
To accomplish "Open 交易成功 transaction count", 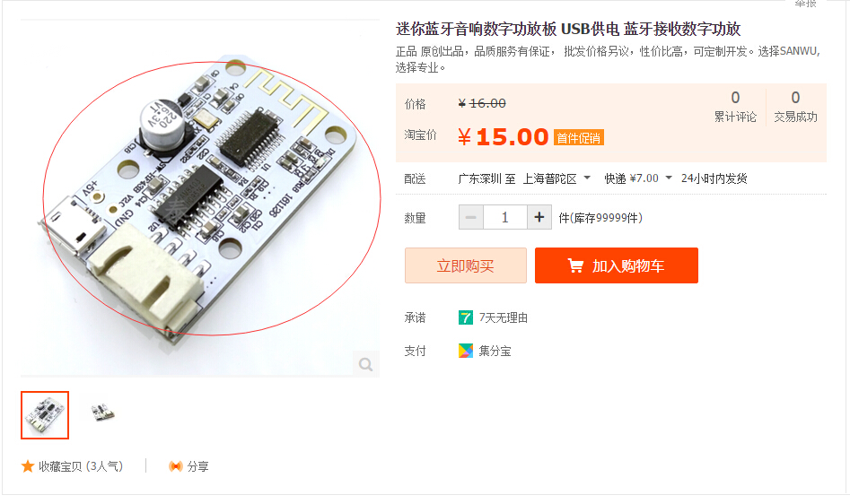I will 795,107.
